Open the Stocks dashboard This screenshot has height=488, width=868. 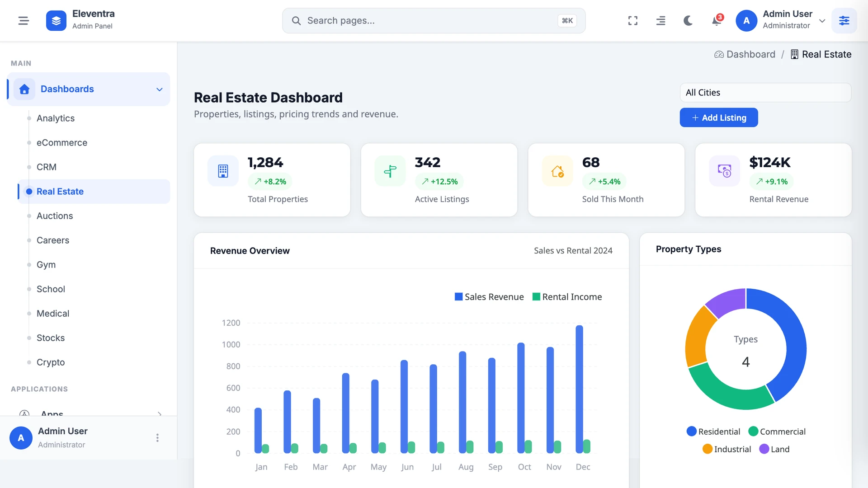(x=51, y=338)
